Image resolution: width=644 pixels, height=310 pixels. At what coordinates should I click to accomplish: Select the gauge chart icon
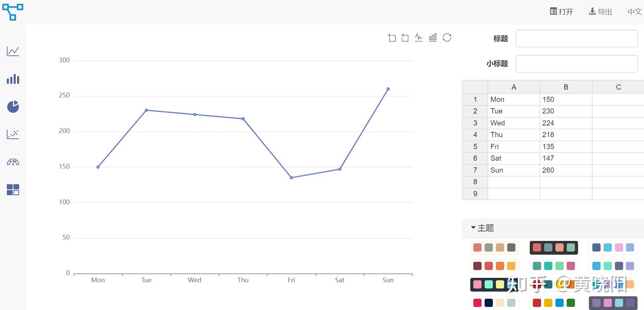(x=13, y=162)
